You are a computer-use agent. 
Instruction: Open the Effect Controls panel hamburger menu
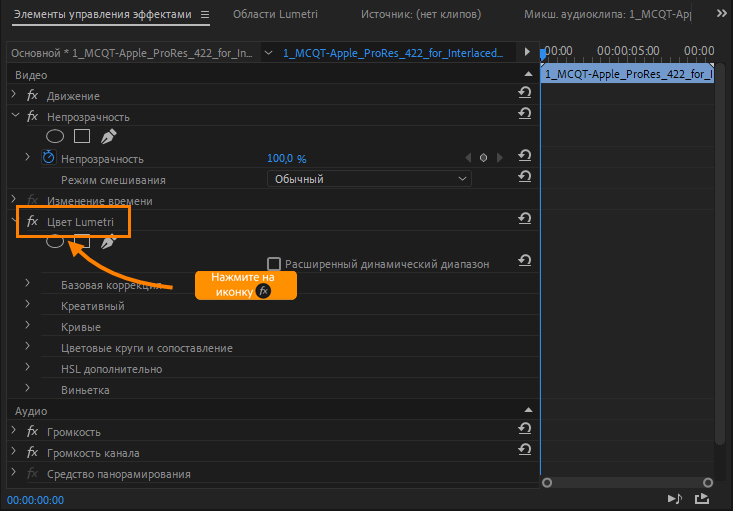click(x=205, y=14)
